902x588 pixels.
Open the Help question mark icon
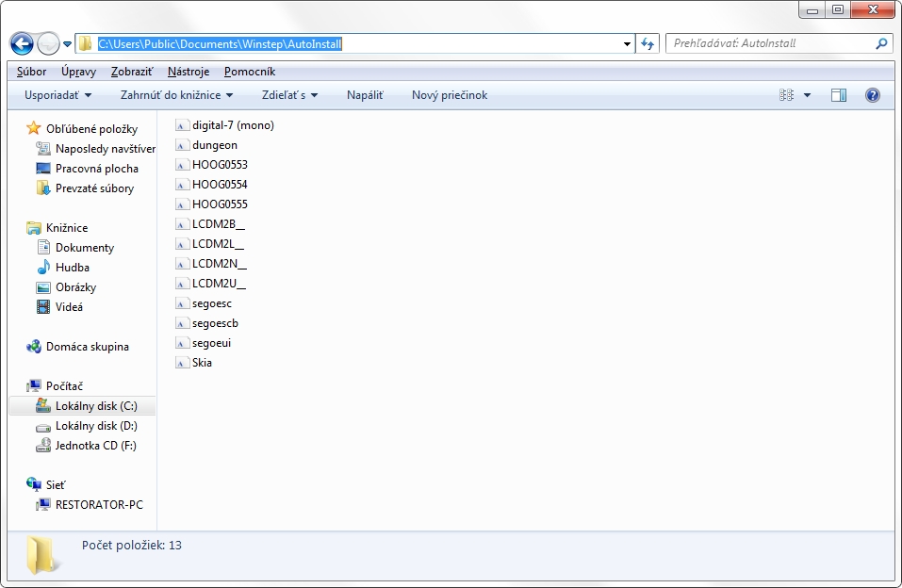[872, 95]
